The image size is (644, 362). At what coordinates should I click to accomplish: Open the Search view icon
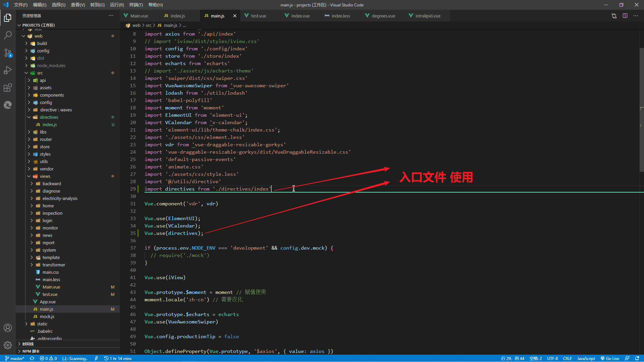tap(8, 35)
